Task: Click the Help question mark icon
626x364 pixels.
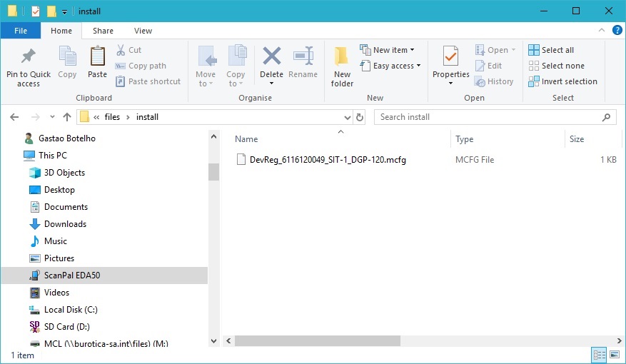Action: tap(617, 31)
